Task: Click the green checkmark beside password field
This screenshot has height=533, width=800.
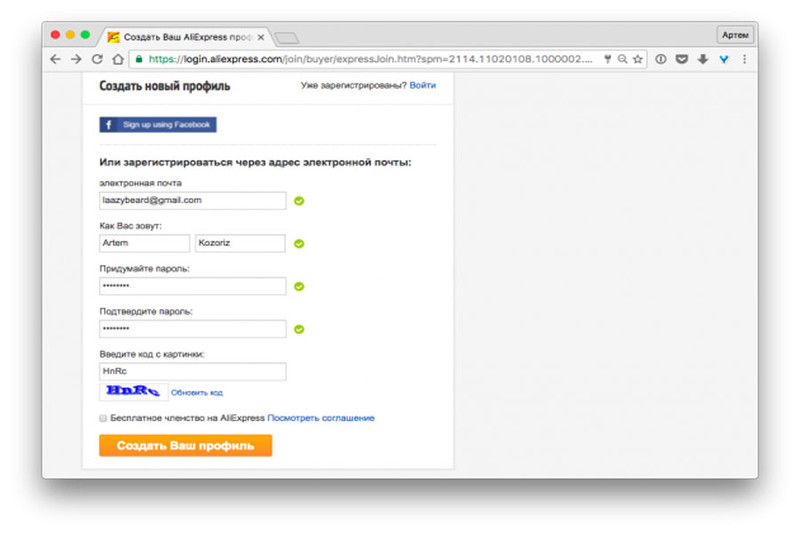Action: coord(299,287)
